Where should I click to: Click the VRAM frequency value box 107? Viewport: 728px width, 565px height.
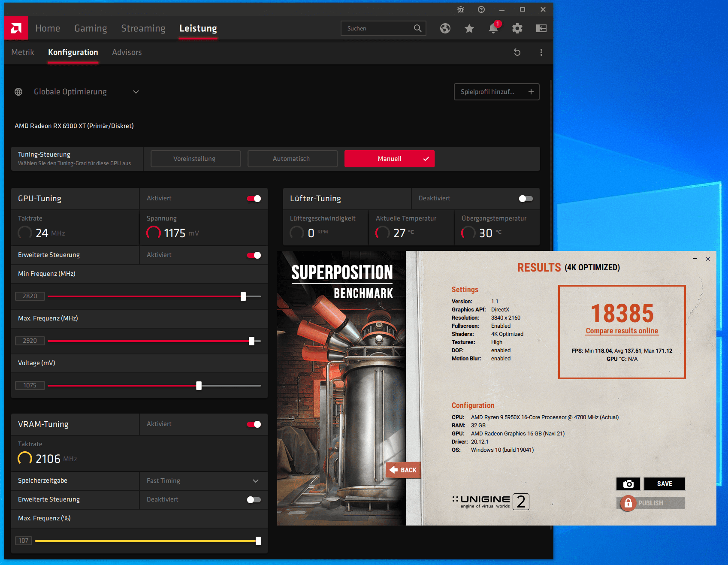[24, 541]
